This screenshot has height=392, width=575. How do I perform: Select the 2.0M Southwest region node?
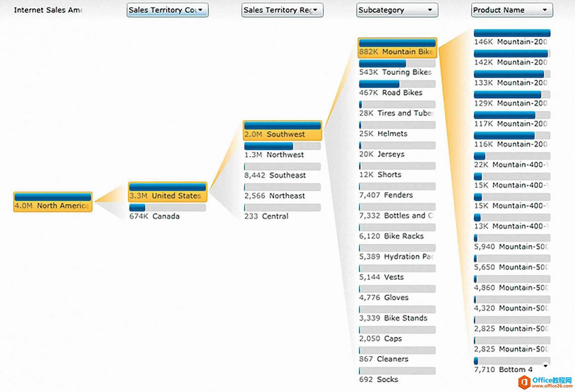click(x=282, y=130)
